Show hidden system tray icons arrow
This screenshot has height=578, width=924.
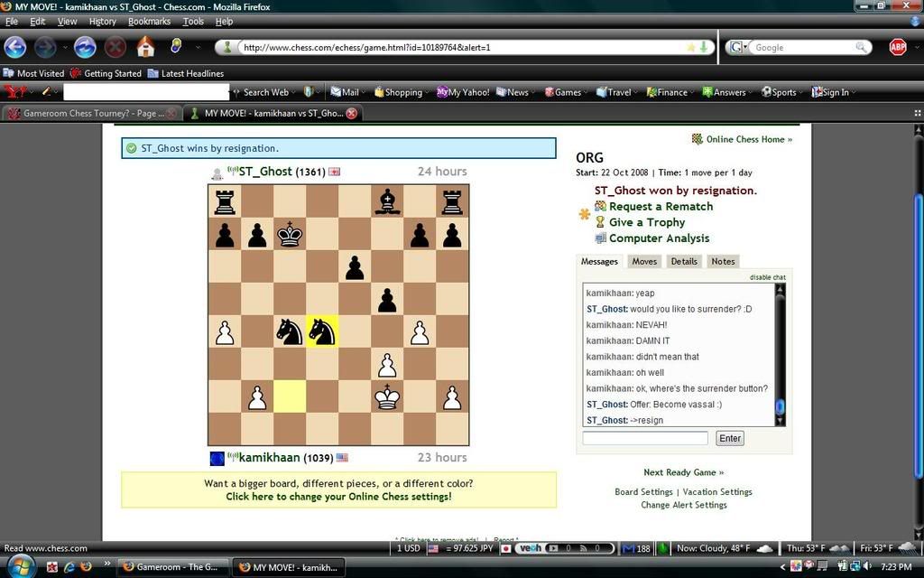tap(783, 567)
